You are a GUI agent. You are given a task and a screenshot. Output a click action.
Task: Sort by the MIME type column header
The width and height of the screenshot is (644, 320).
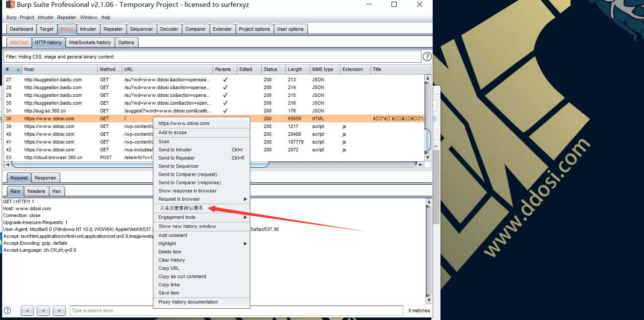click(325, 69)
